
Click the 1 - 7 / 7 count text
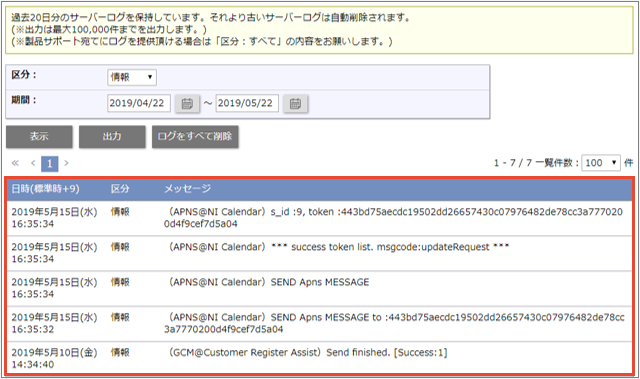click(x=513, y=163)
